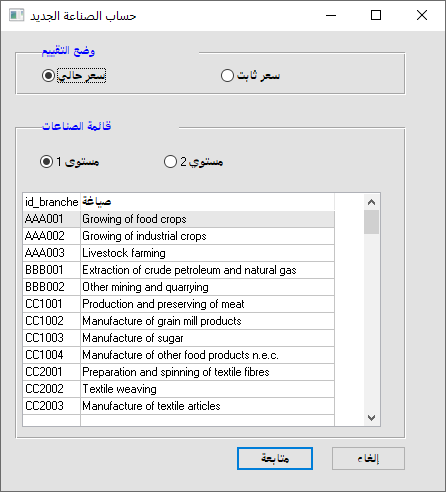
Task: Maximize the dialog window
Action: 376,15
